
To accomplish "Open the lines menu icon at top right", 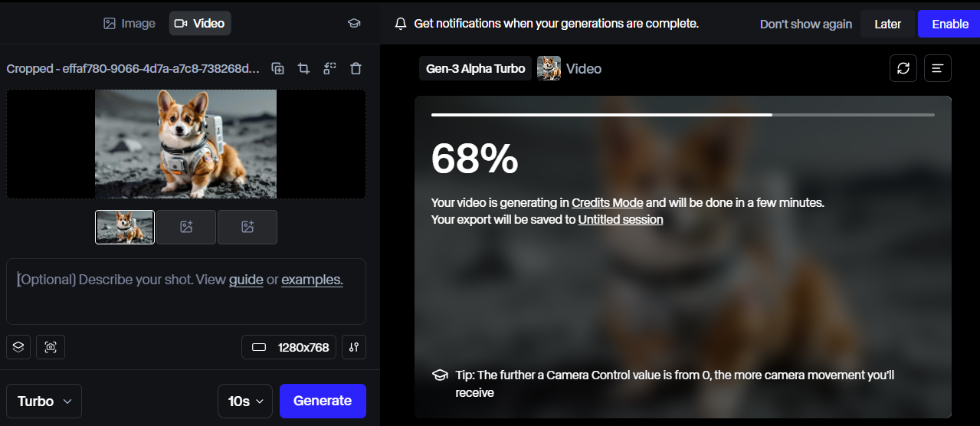I will point(938,68).
